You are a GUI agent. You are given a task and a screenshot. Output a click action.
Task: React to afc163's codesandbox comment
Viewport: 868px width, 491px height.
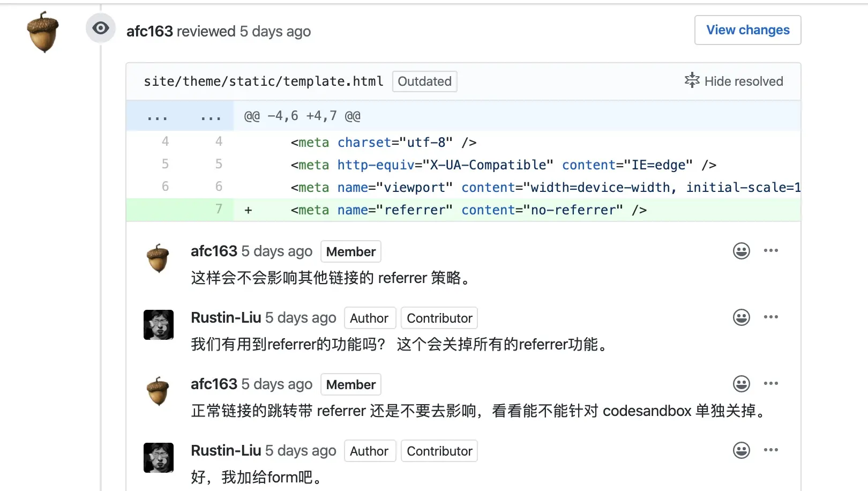741,384
